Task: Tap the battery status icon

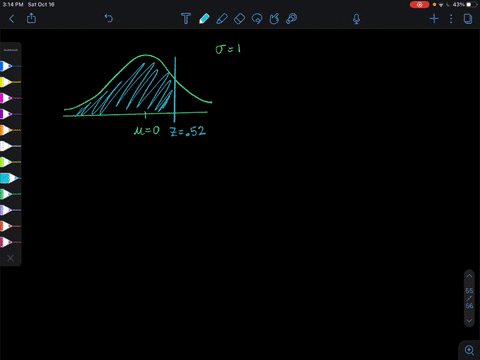Action: [x=471, y=5]
